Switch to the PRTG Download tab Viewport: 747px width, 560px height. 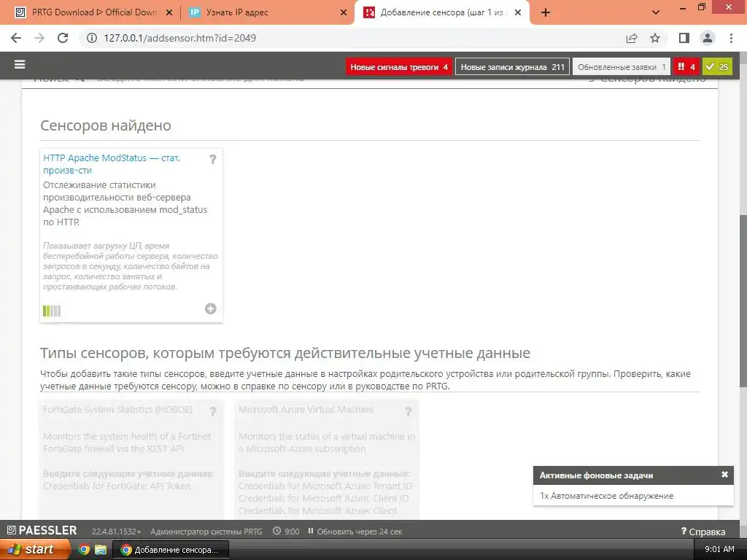(93, 12)
